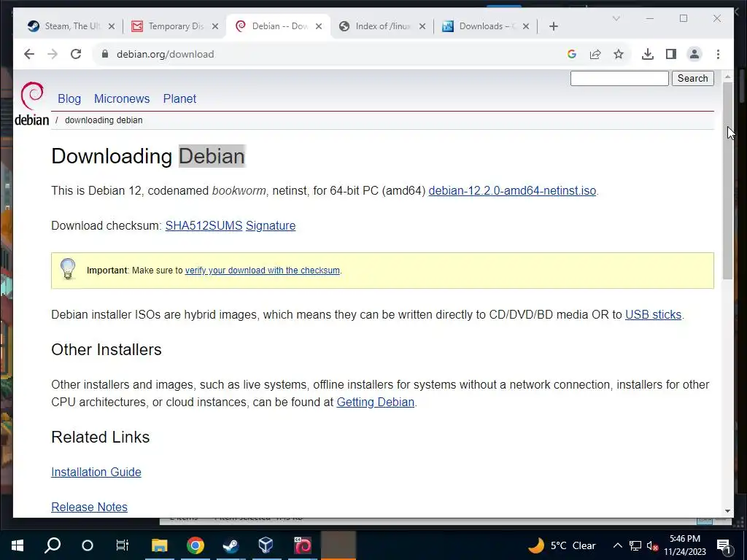
Task: Open the notification center icon
Action: pyautogui.click(x=724, y=546)
